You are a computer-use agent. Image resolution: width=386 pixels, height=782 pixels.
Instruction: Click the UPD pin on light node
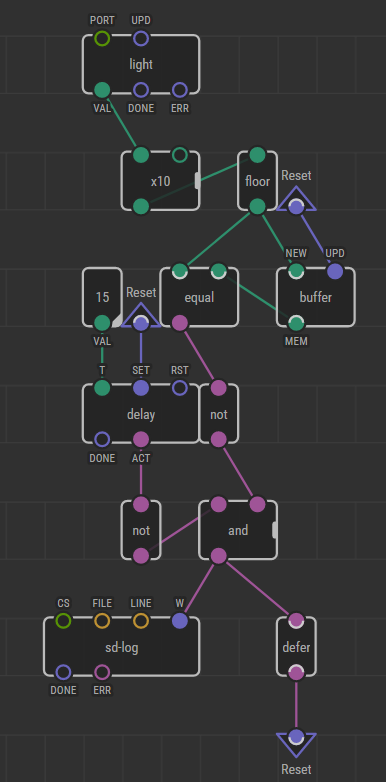click(x=141, y=38)
